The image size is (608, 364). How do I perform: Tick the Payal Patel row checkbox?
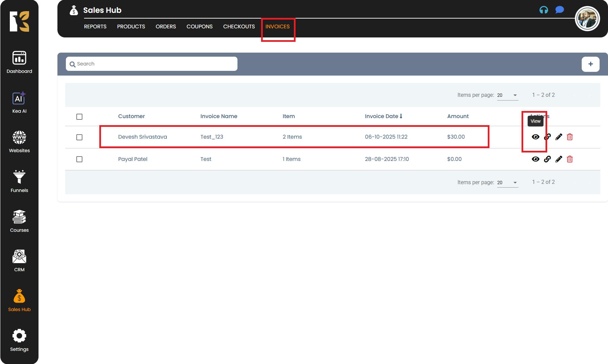[79, 159]
